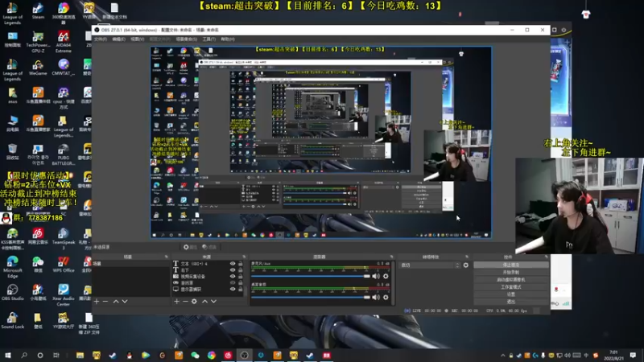Screen dimensions: 644x362
Task: Open desktop audio settings gear
Action: click(386, 297)
